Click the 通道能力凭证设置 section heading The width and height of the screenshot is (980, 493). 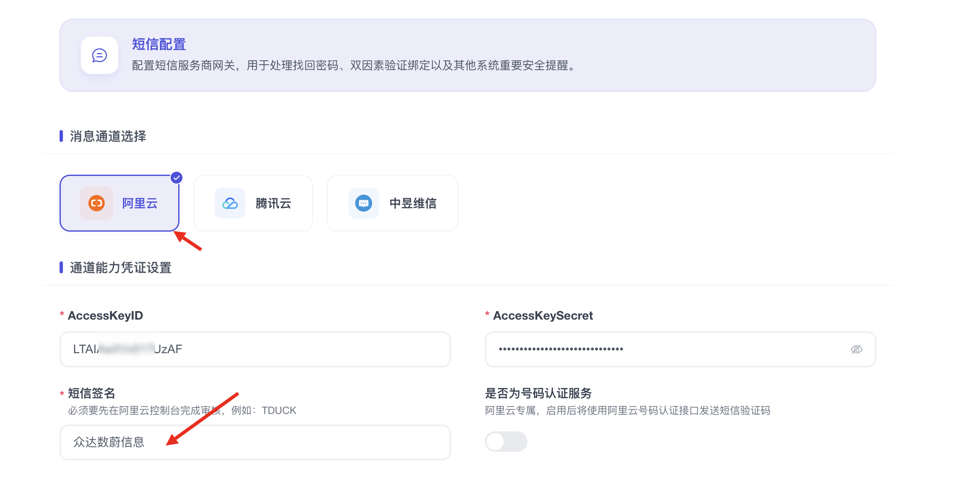pos(121,268)
